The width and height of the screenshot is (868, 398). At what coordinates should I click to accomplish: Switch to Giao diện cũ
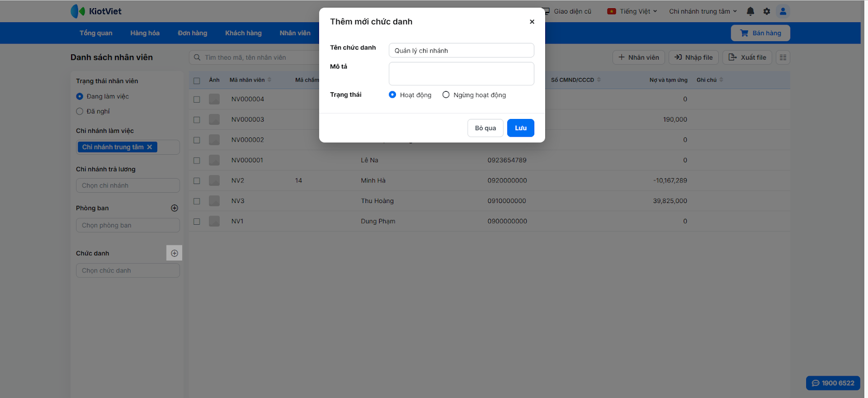(567, 11)
